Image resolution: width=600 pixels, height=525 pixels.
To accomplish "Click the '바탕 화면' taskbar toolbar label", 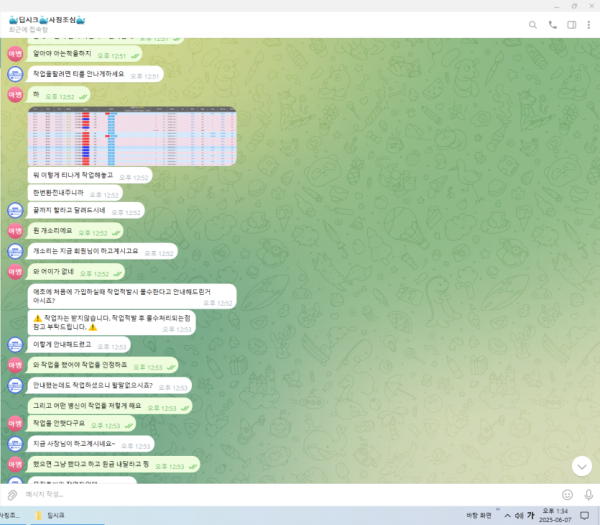I will [x=478, y=515].
